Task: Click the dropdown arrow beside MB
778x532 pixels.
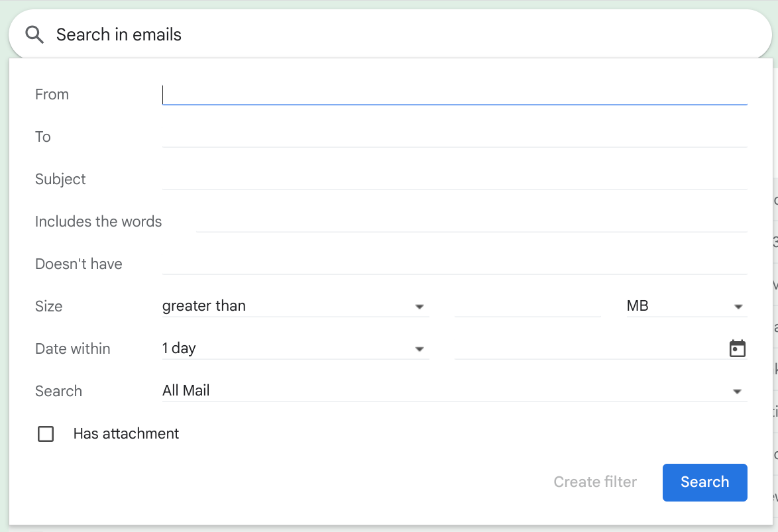Action: click(x=738, y=307)
